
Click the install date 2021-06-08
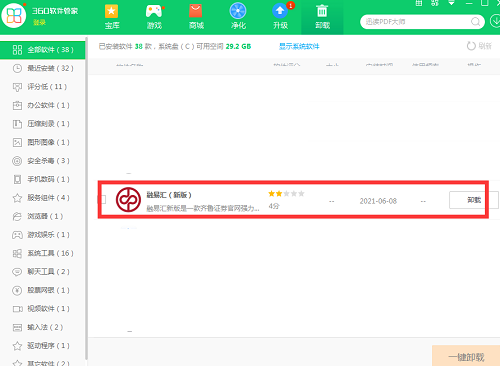[x=378, y=201]
